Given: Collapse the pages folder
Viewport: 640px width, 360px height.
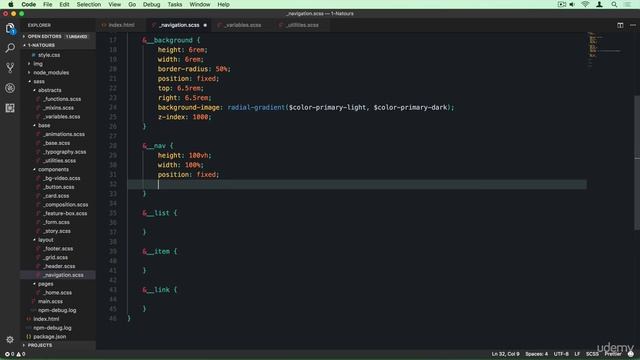Looking at the screenshot, I should [45, 284].
